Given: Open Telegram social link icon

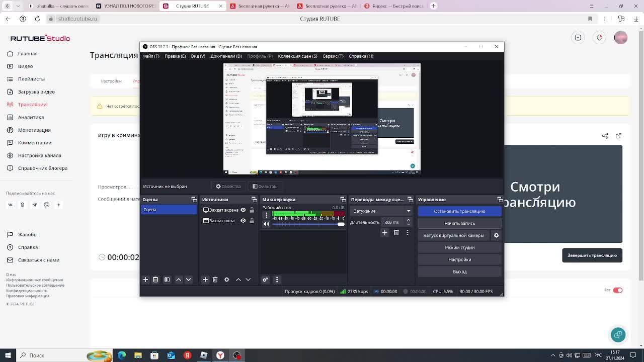Looking at the screenshot, I should tap(34, 205).
